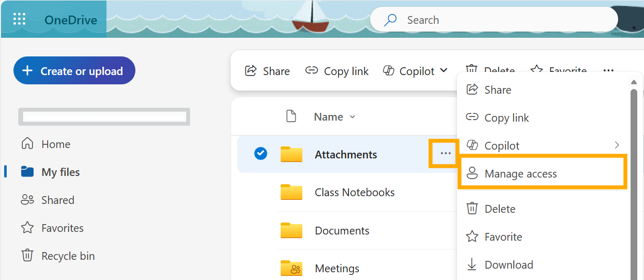644x280 pixels.
Task: Click the Shared people icon
Action: (x=27, y=200)
